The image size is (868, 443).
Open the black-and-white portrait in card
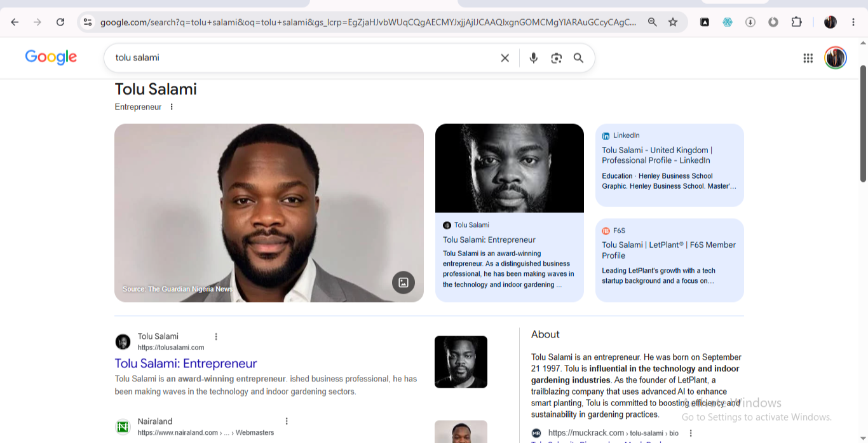tap(510, 168)
